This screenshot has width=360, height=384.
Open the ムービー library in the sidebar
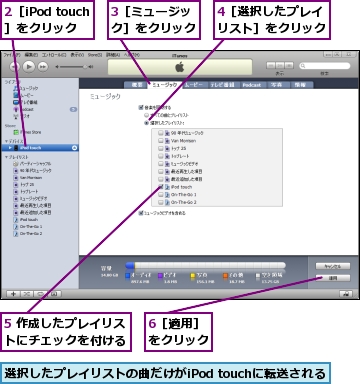click(24, 95)
